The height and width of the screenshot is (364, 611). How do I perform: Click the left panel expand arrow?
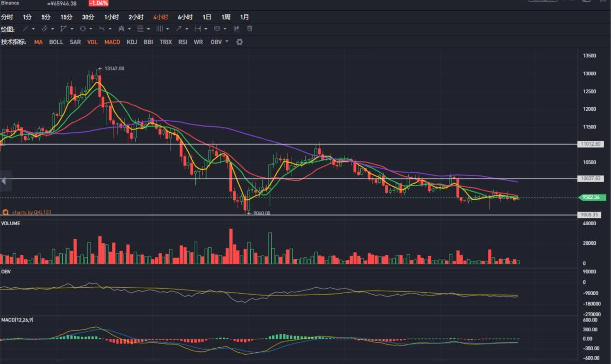4,181
